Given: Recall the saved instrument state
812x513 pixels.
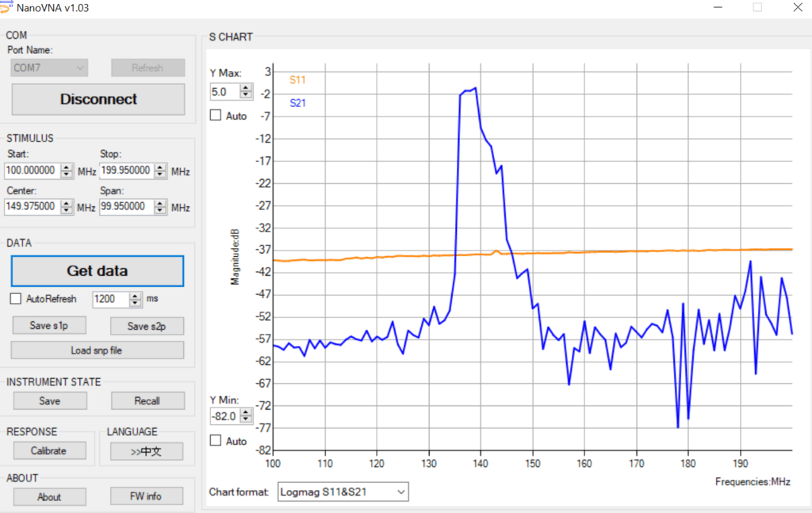Looking at the screenshot, I should point(147,401).
